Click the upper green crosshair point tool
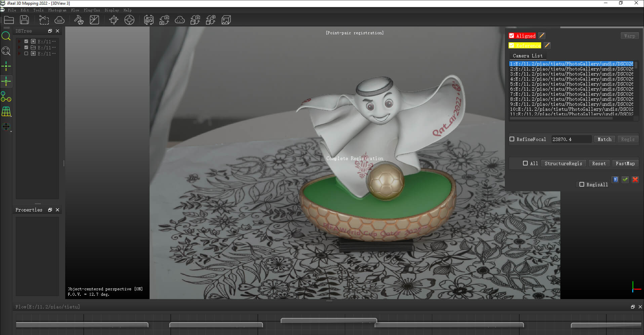Screen dimensions: 644x335 coord(6,66)
